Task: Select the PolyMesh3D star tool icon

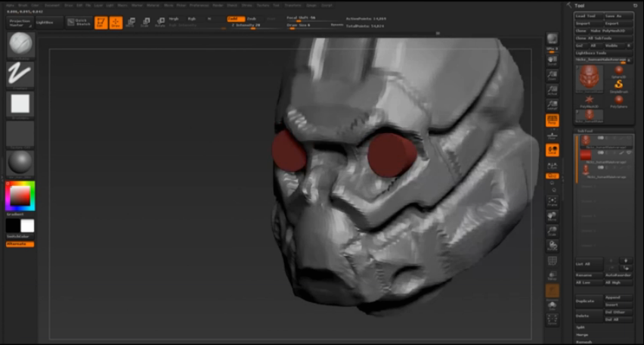Action: (x=589, y=101)
